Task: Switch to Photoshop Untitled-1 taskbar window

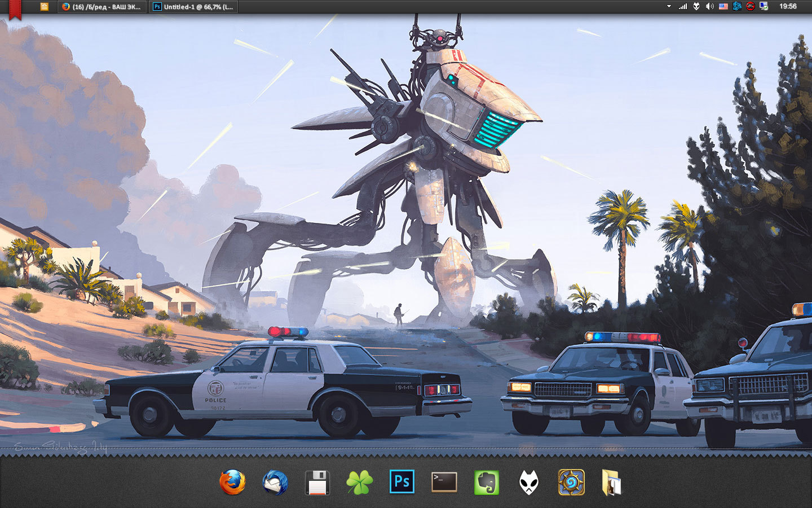Action: pyautogui.click(x=193, y=7)
